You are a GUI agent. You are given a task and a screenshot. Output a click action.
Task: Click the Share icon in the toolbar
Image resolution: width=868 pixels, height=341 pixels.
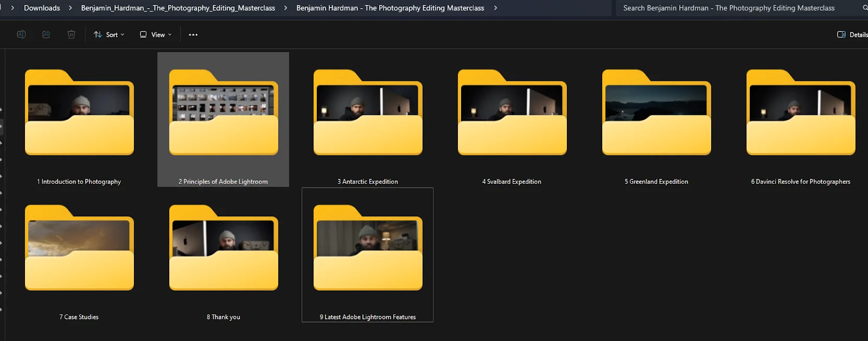click(46, 35)
